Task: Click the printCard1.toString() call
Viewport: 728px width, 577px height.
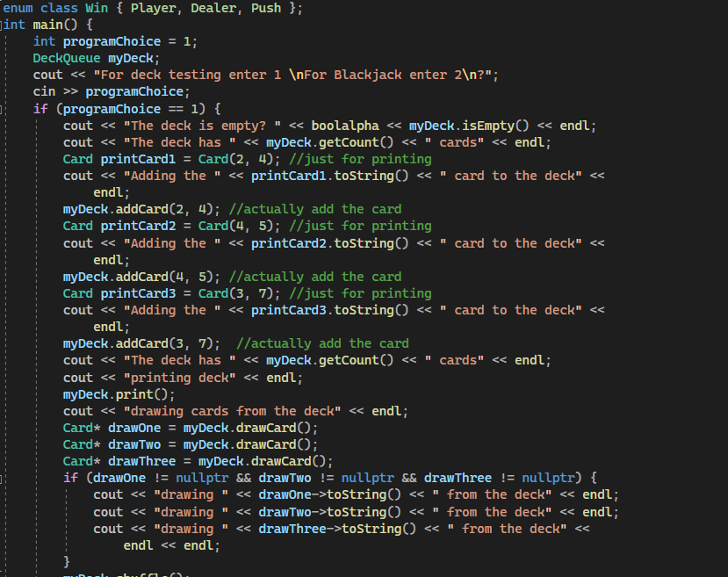Action: tap(329, 176)
